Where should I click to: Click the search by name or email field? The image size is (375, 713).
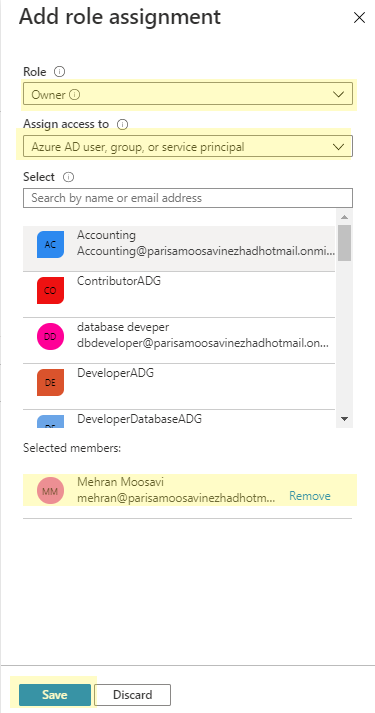point(188,198)
